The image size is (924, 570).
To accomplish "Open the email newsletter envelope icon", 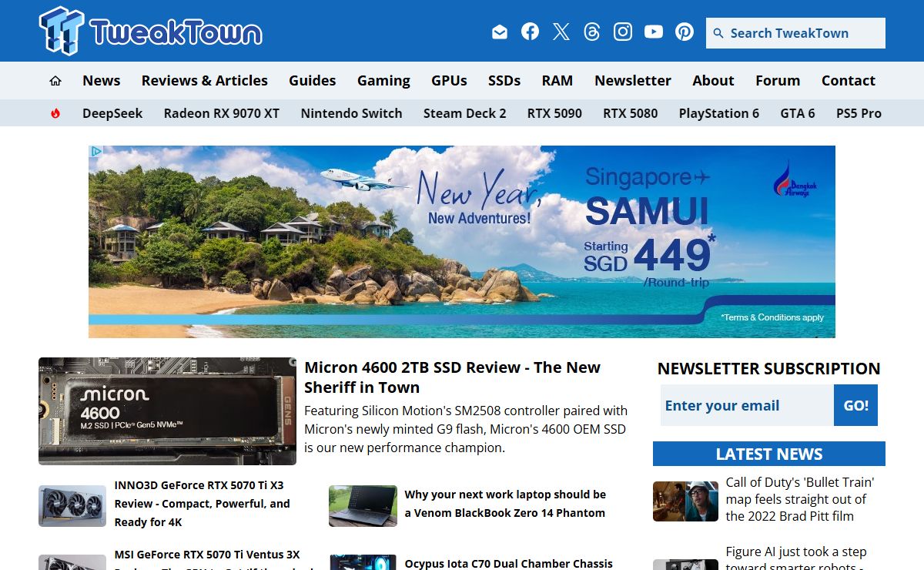I will 500,32.
